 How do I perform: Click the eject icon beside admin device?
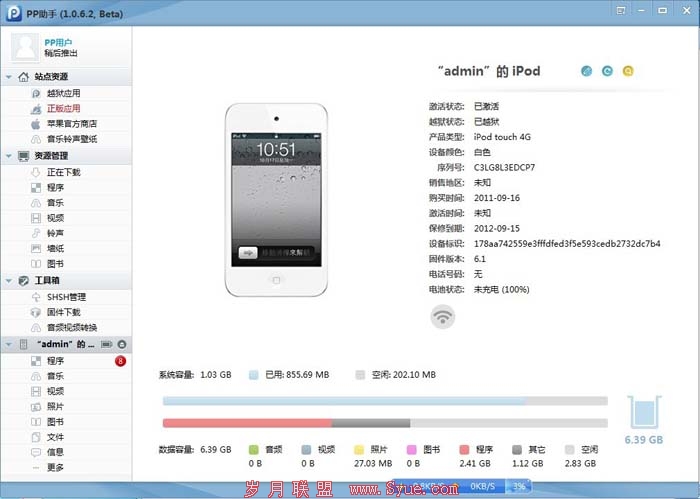click(121, 344)
